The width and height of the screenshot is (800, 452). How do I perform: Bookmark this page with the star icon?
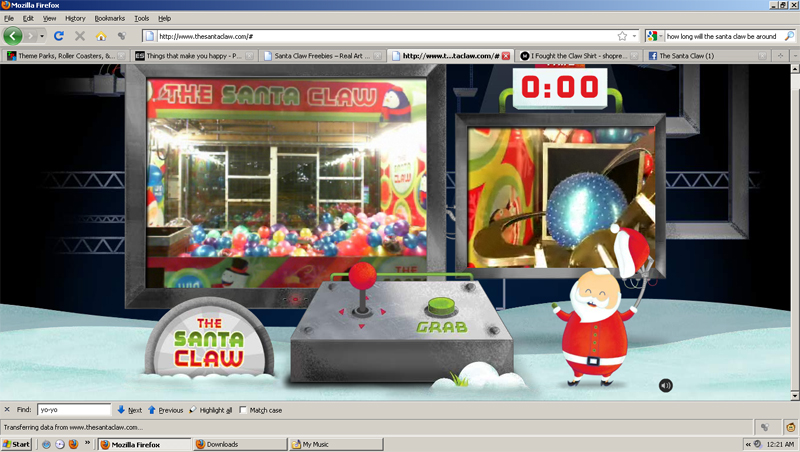click(x=622, y=36)
